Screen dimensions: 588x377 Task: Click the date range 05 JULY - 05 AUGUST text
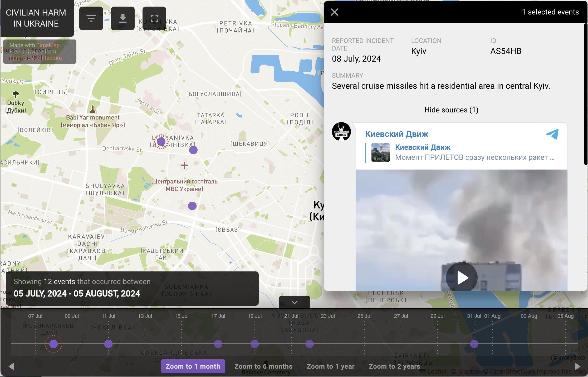(77, 294)
